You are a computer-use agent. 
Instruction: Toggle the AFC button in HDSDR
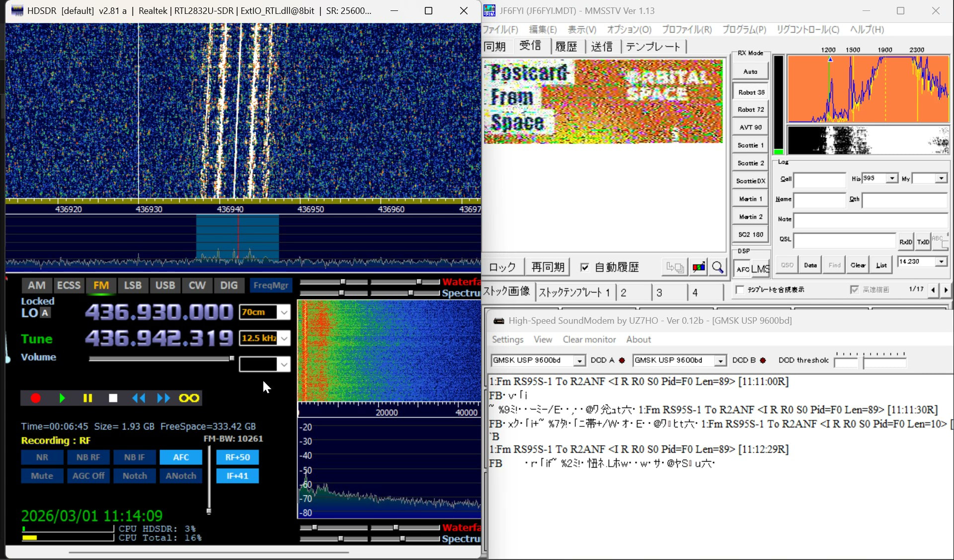tap(181, 457)
